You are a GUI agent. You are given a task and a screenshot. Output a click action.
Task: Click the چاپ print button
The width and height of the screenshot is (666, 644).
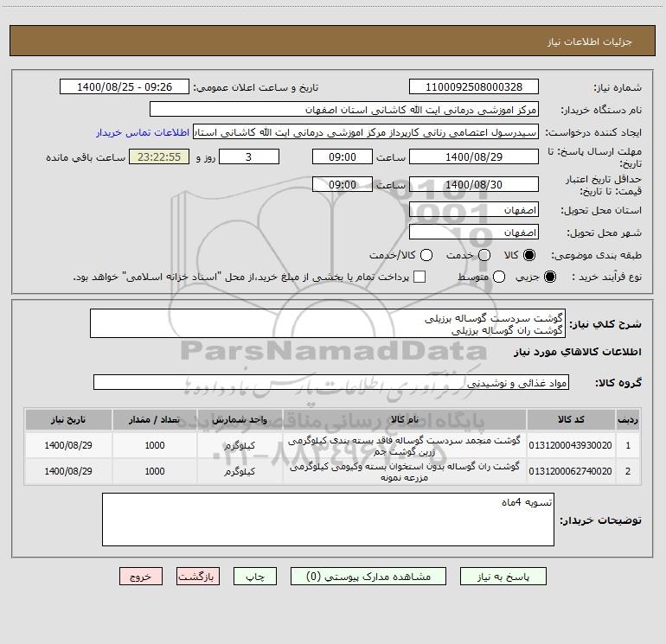pyautogui.click(x=255, y=577)
